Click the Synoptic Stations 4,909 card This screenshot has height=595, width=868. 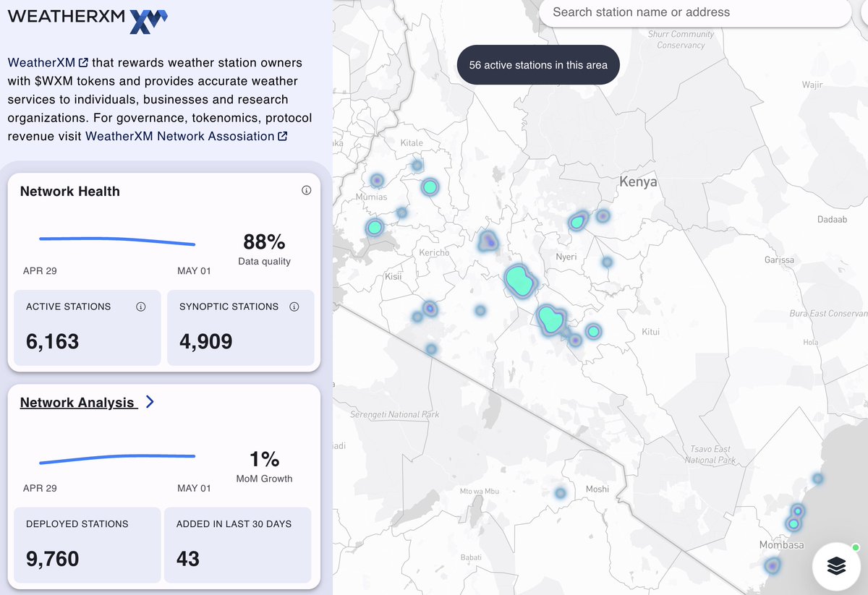(240, 328)
